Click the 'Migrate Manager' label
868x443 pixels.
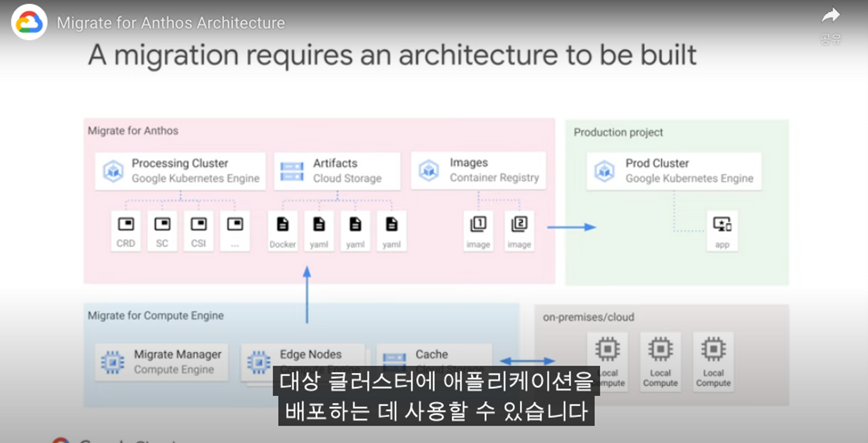tap(178, 354)
